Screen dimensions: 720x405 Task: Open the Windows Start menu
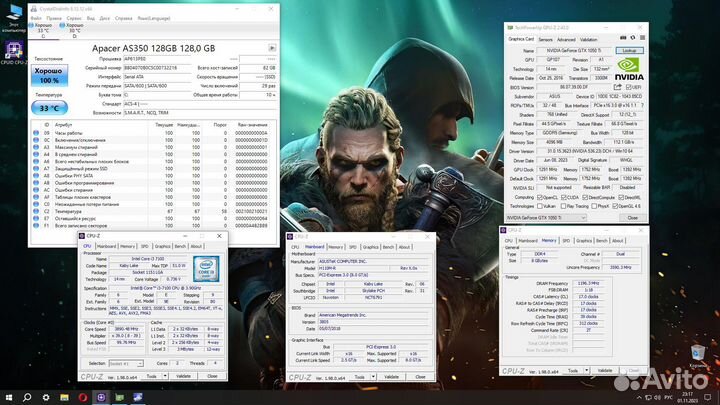pyautogui.click(x=9, y=397)
